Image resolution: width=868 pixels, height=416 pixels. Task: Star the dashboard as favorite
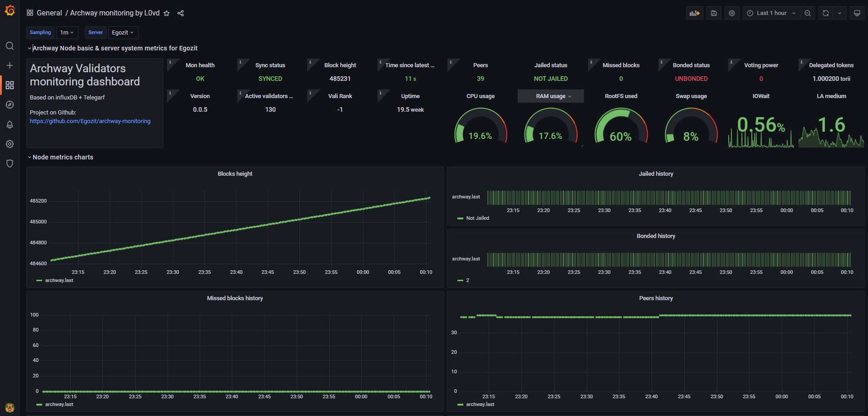coord(167,13)
